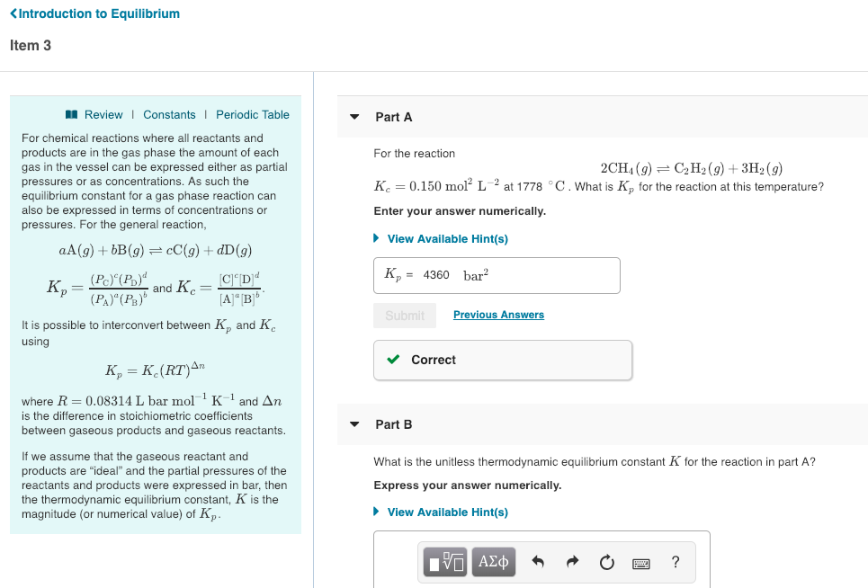Select the Greek letters (ΑΣφ) icon
868x588 pixels.
493,561
